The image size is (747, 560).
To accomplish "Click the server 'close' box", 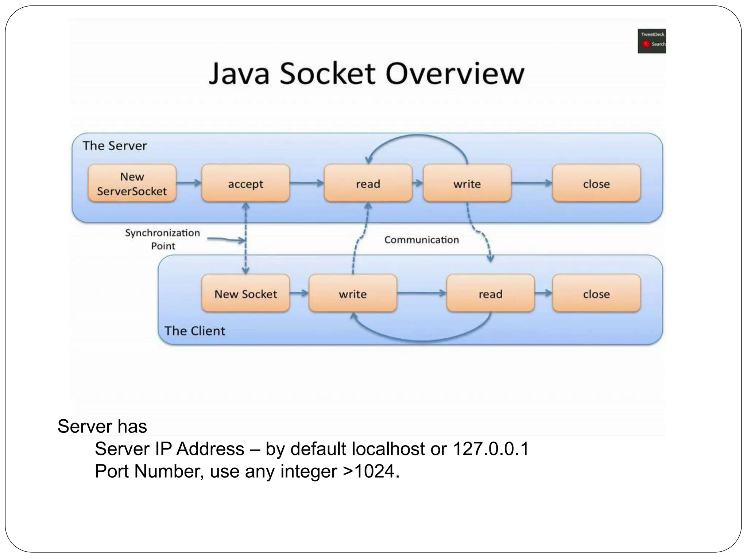I will [596, 183].
